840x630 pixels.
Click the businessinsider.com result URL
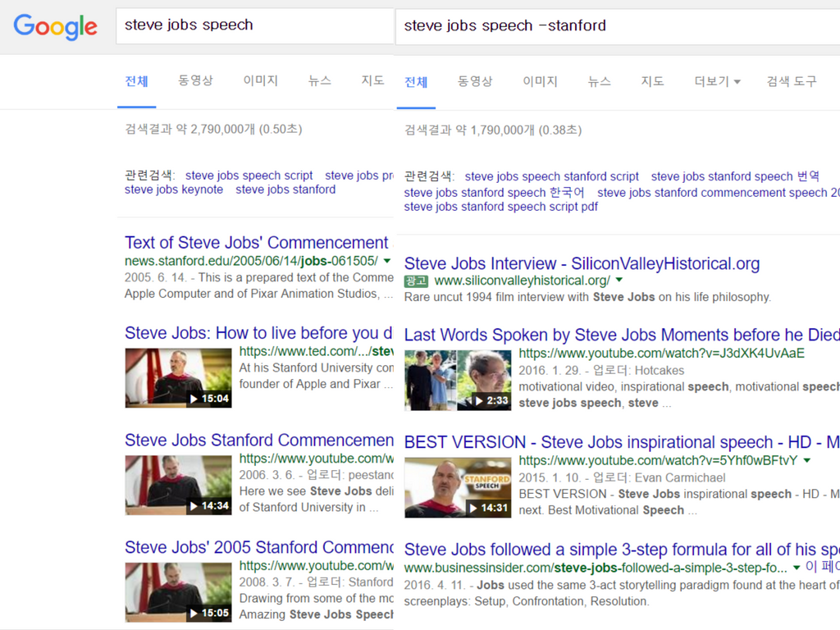[x=596, y=568]
